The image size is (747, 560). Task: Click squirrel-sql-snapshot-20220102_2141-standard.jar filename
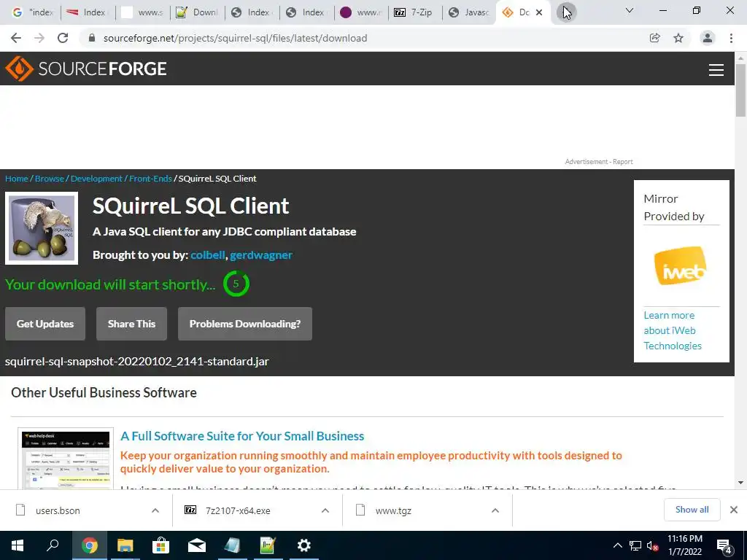(x=137, y=362)
